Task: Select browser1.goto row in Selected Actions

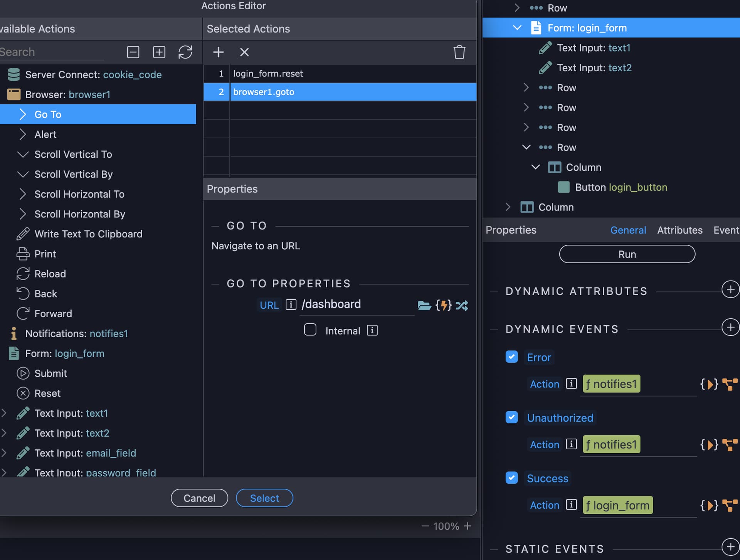Action: pyautogui.click(x=340, y=92)
